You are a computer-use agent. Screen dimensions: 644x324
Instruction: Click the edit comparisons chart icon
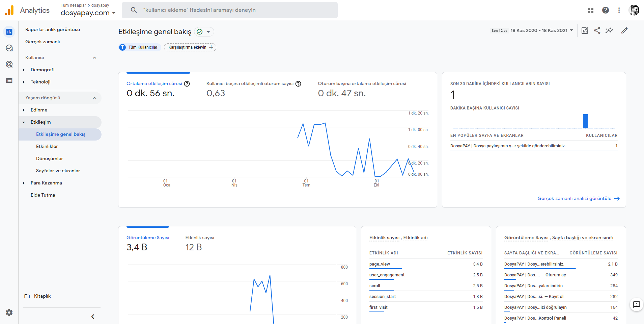click(x=585, y=30)
